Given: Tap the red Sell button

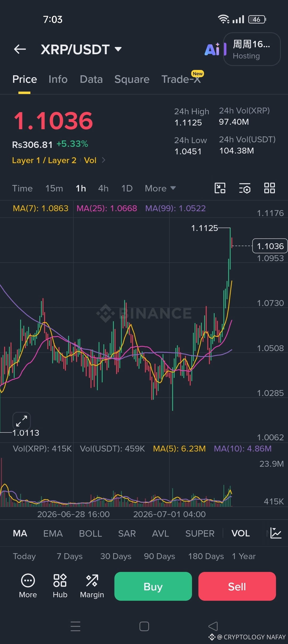Looking at the screenshot, I should pos(237,586).
